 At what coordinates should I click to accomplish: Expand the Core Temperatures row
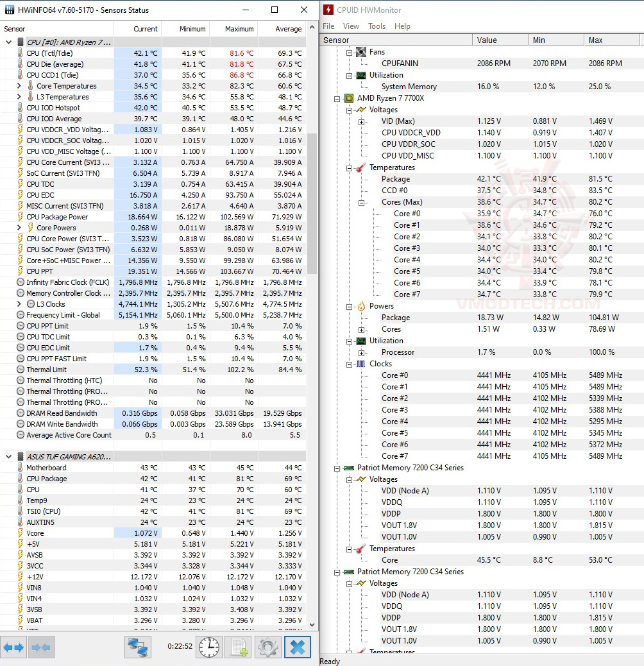coord(19,86)
